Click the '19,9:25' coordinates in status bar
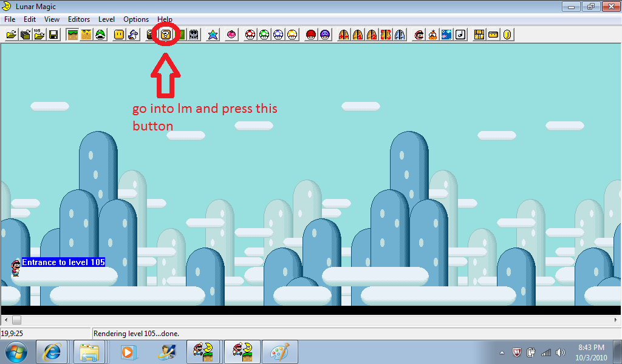 (x=12, y=334)
